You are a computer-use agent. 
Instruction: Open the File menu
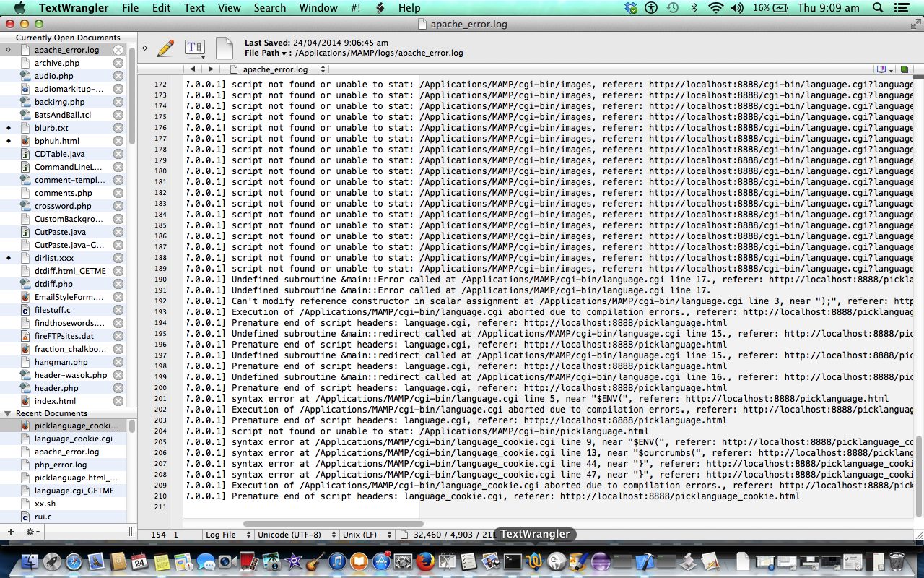[x=130, y=8]
